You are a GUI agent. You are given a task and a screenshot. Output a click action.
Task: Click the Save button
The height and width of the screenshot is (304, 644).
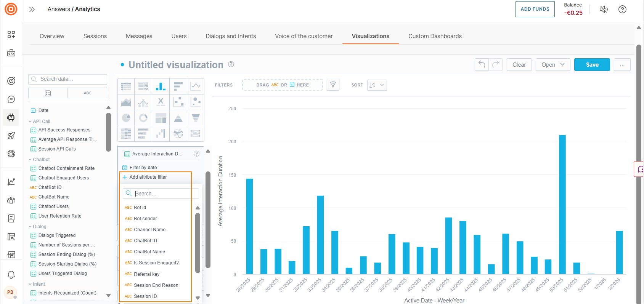(592, 65)
